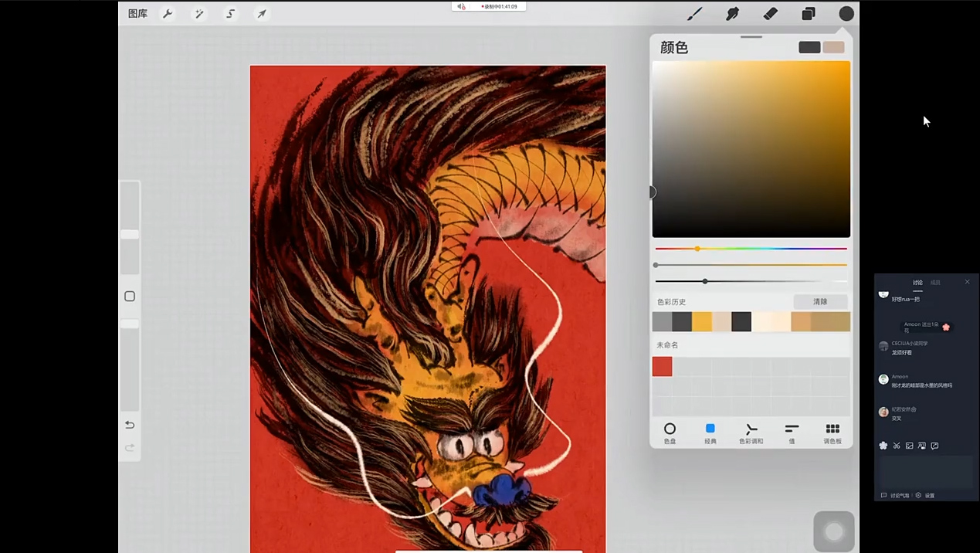Click the brush size slider handle
The height and width of the screenshot is (553, 980).
coord(130,234)
